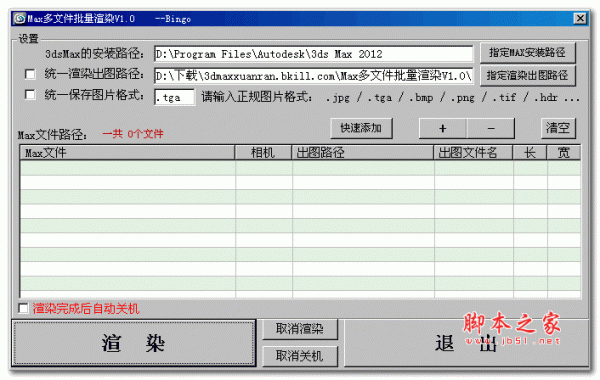Click 指定MAX安装路径 button
The height and width of the screenshot is (380, 600).
(527, 53)
